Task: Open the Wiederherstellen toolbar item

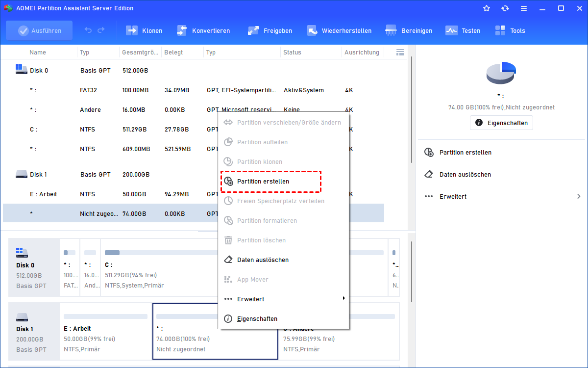Action: click(x=339, y=30)
